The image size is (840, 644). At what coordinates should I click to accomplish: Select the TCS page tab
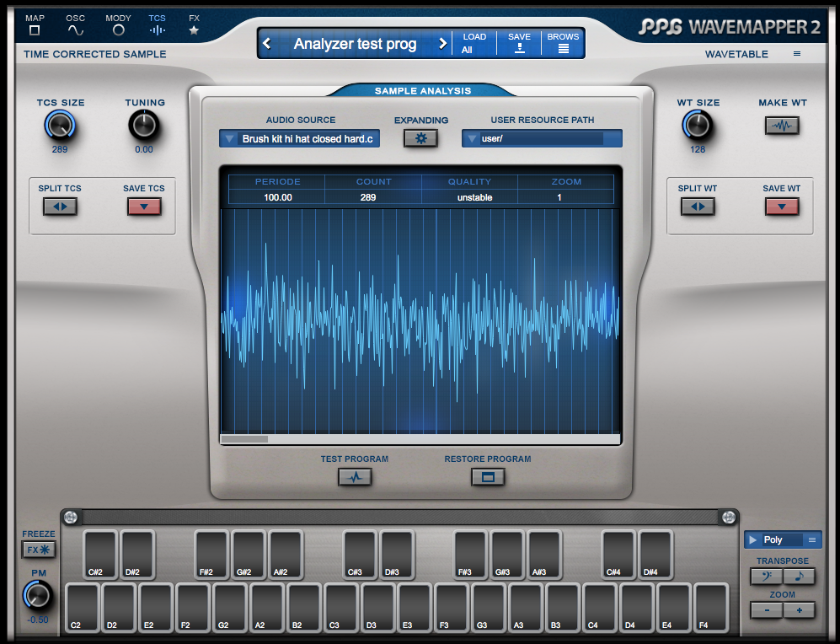(157, 25)
